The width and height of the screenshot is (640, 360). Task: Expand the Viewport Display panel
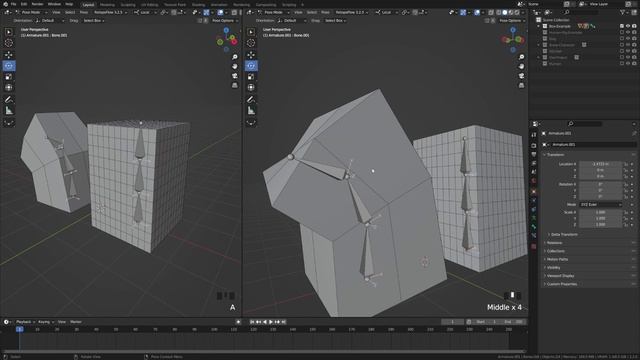pos(560,276)
